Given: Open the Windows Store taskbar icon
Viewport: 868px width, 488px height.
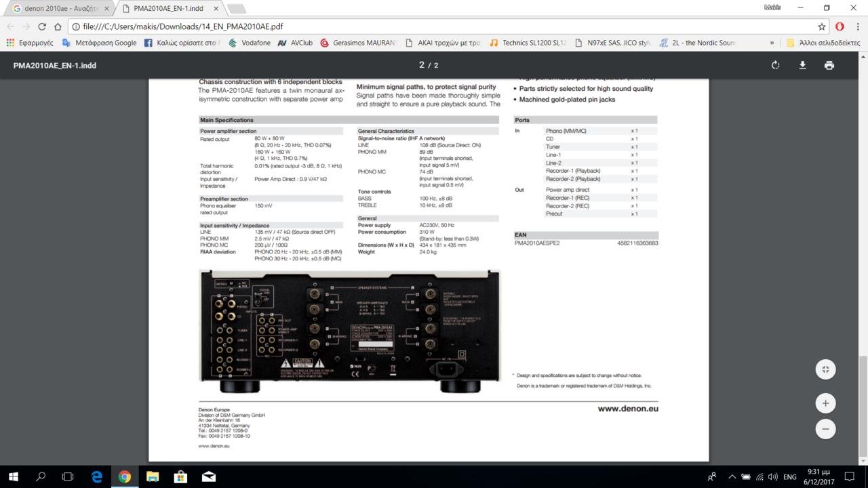Looking at the screenshot, I should tap(180, 476).
